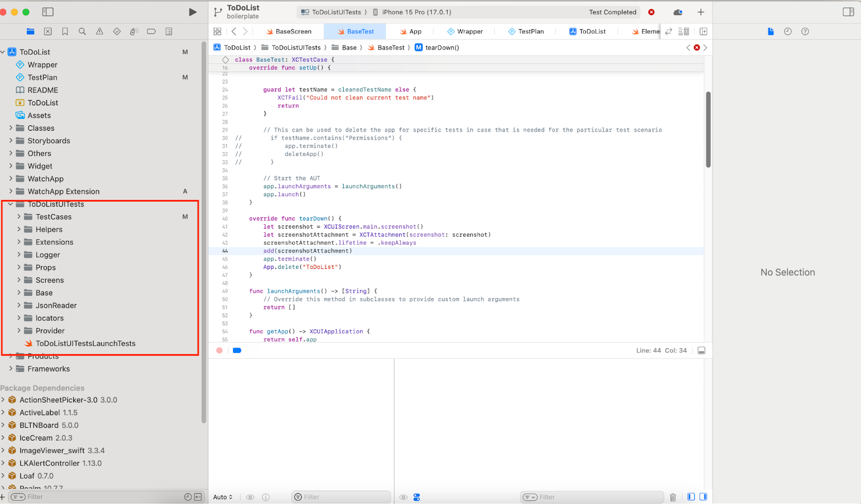Switch to the Wrapper tab

click(465, 32)
